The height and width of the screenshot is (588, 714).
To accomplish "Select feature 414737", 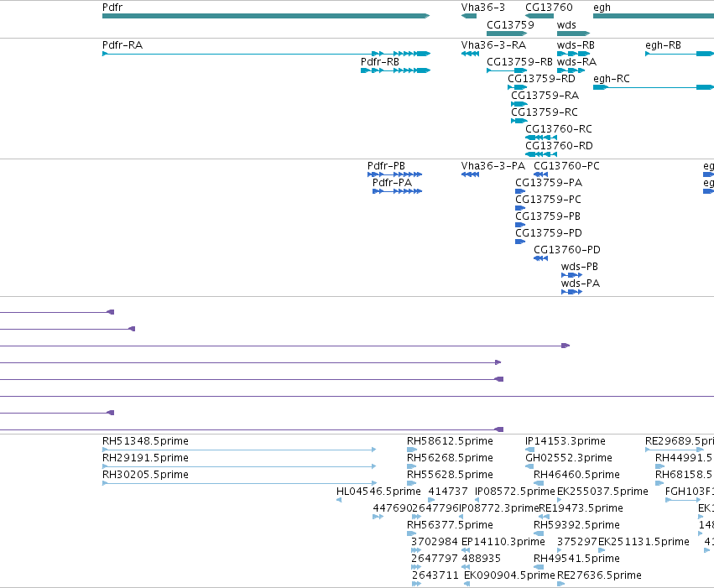I will [x=431, y=500].
